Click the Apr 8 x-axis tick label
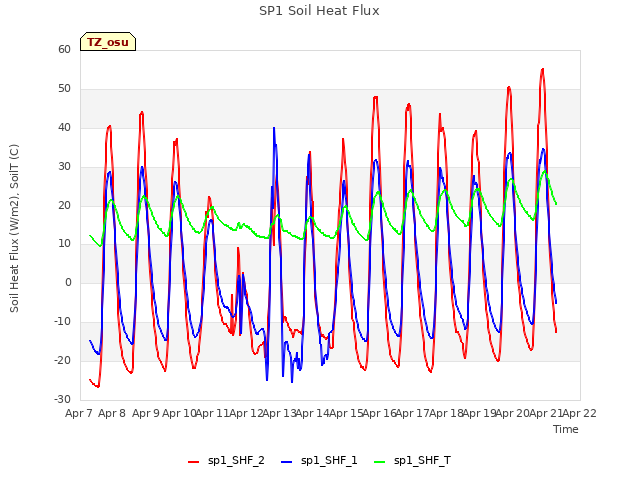 [x=112, y=413]
